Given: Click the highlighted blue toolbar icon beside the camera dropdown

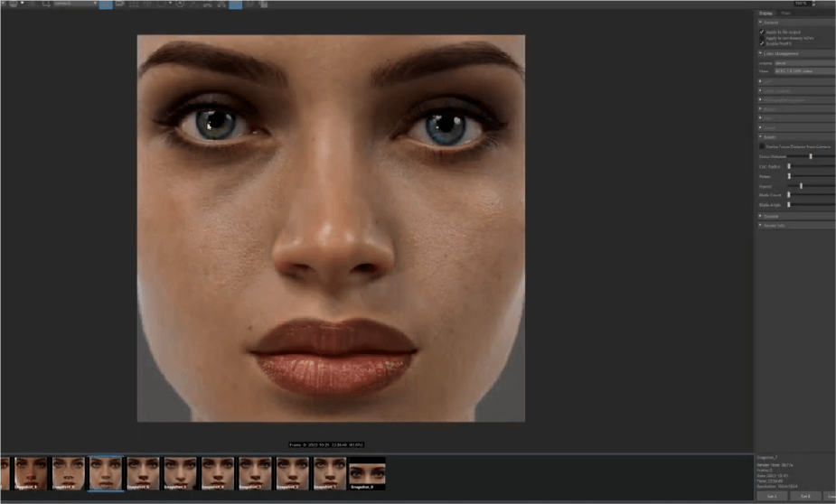Looking at the screenshot, I should pos(105,4).
